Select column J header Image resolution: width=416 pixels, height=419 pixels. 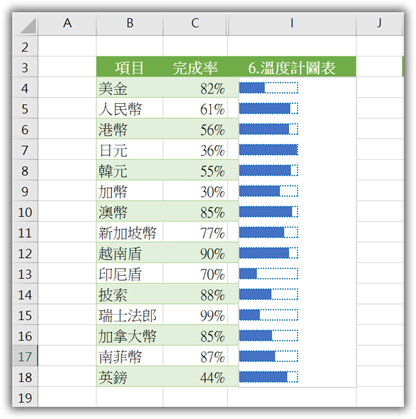[x=380, y=23]
